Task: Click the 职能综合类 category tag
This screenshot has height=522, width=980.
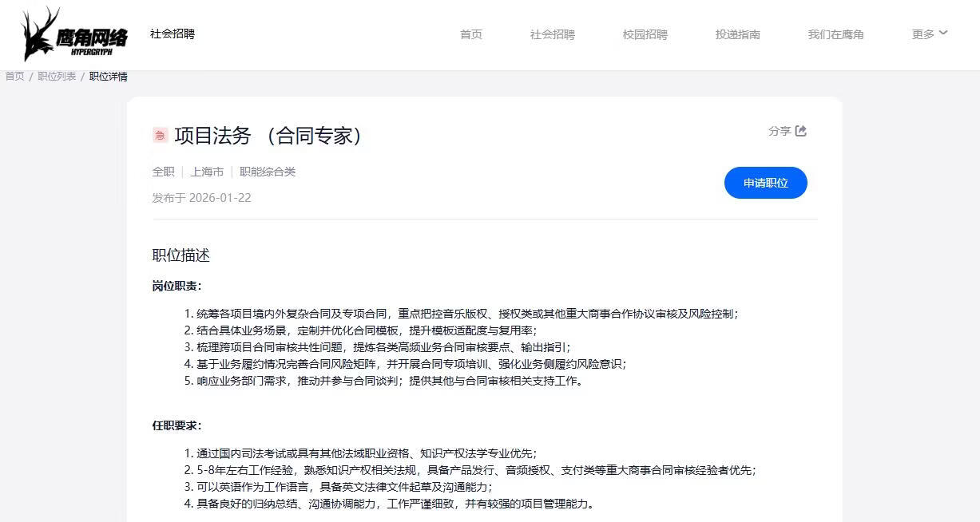Action: (268, 172)
